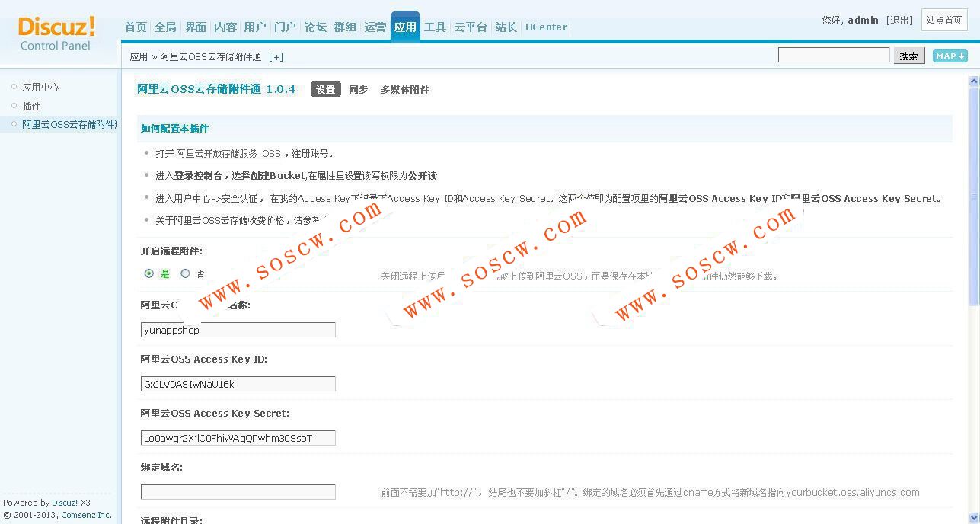
Task: Select the 否 radio for remote attachments
Action: click(185, 273)
